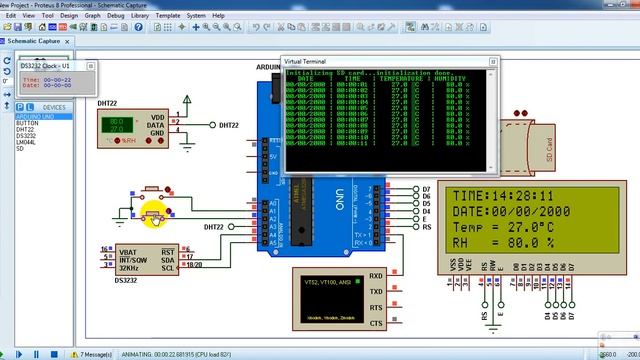Click the DHT22 sensor component display
640x360 pixels.
[117, 125]
